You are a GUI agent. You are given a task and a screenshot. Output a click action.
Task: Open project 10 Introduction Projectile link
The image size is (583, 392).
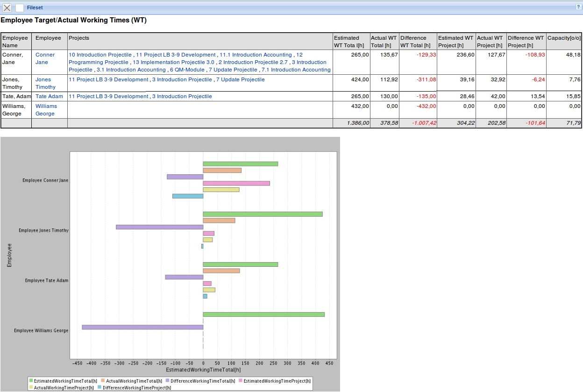click(100, 55)
